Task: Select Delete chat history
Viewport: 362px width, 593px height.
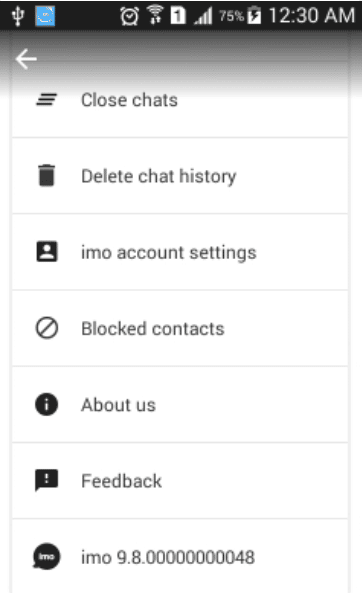Action: pyautogui.click(x=180, y=176)
